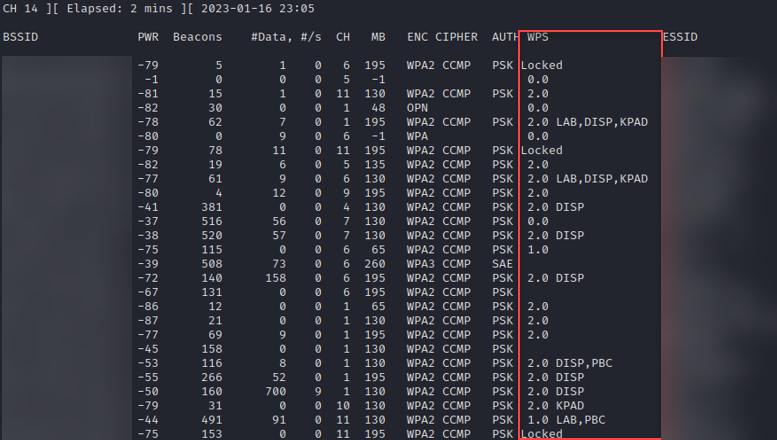Click the ESSID column header
Viewport: 777px width, 440px height.
point(680,37)
